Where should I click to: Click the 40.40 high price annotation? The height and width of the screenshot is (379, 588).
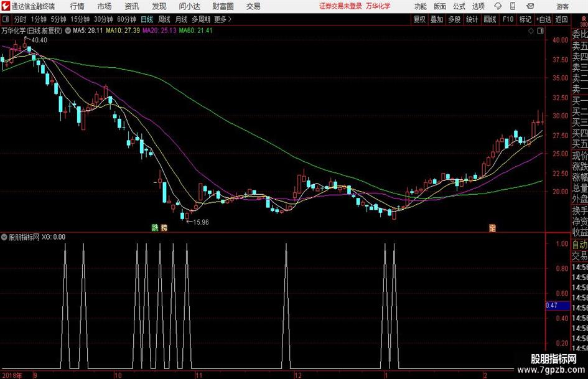coord(39,40)
